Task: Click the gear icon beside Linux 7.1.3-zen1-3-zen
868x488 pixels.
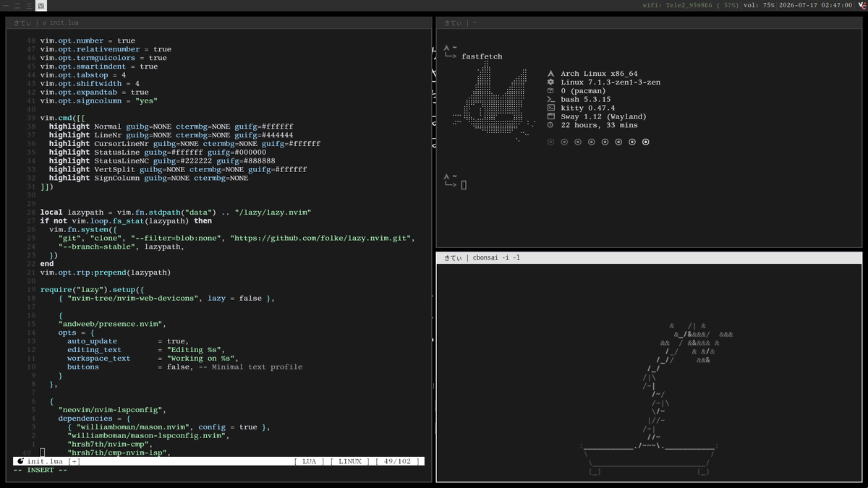Action: pos(550,82)
